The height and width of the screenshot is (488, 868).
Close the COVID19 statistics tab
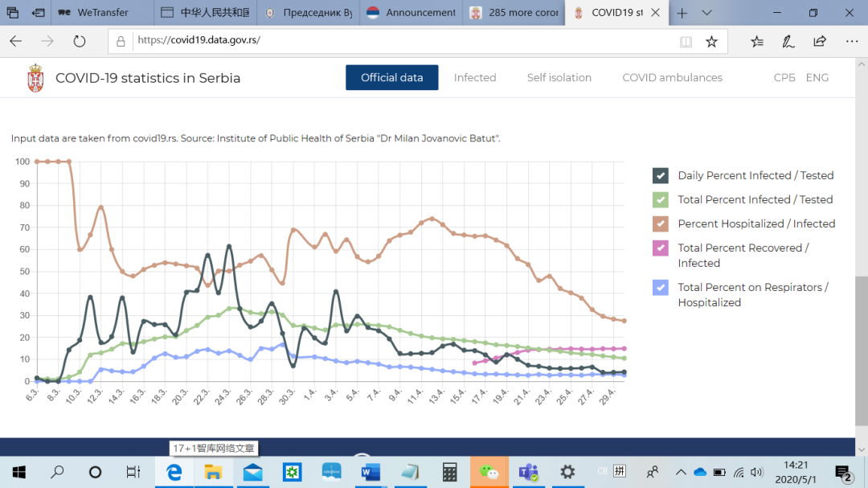click(656, 13)
